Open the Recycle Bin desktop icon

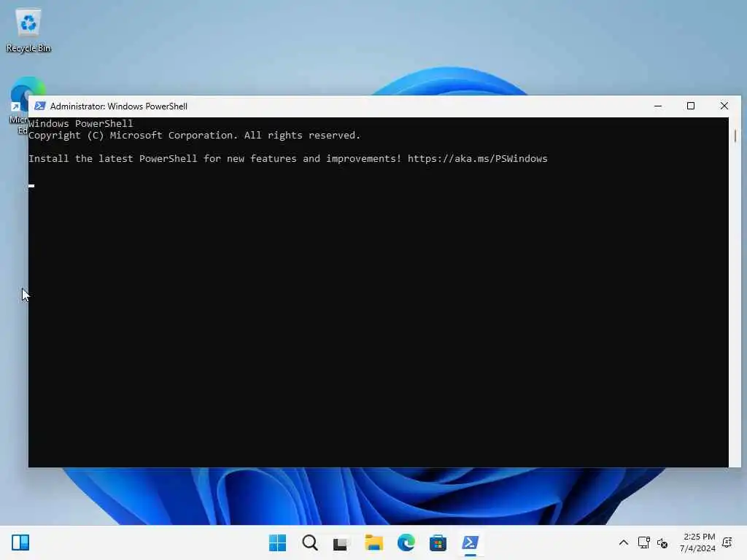point(28,29)
